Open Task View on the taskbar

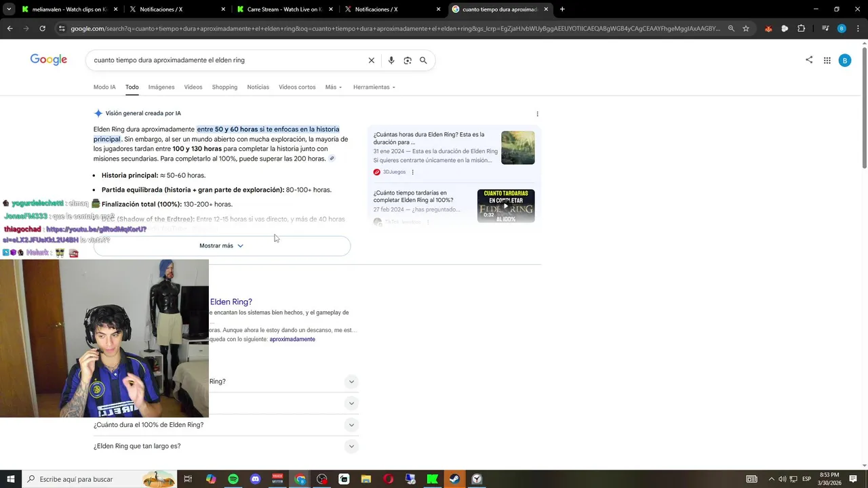[x=188, y=479]
